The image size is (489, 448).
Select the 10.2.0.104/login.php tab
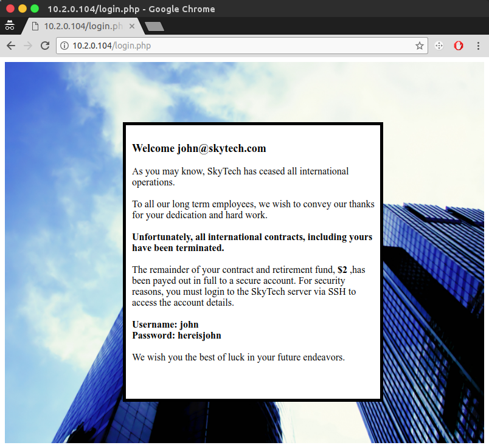[x=83, y=26]
